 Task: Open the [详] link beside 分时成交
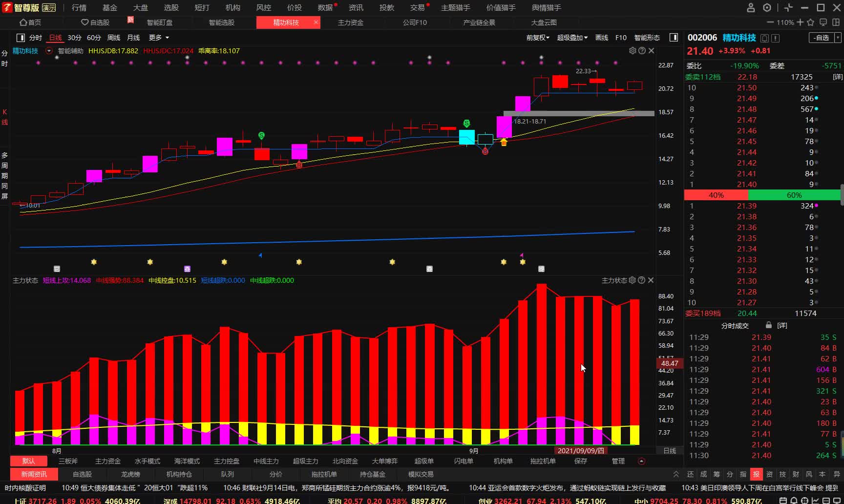(x=782, y=326)
